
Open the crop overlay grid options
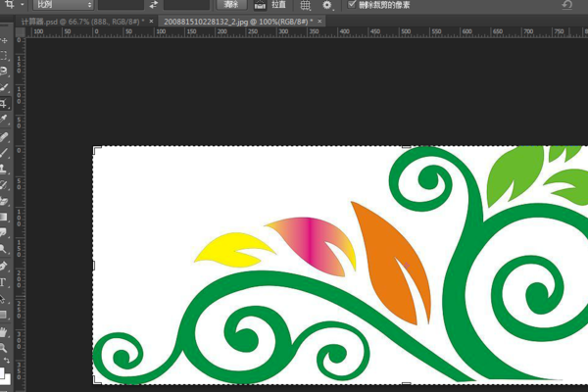306,5
